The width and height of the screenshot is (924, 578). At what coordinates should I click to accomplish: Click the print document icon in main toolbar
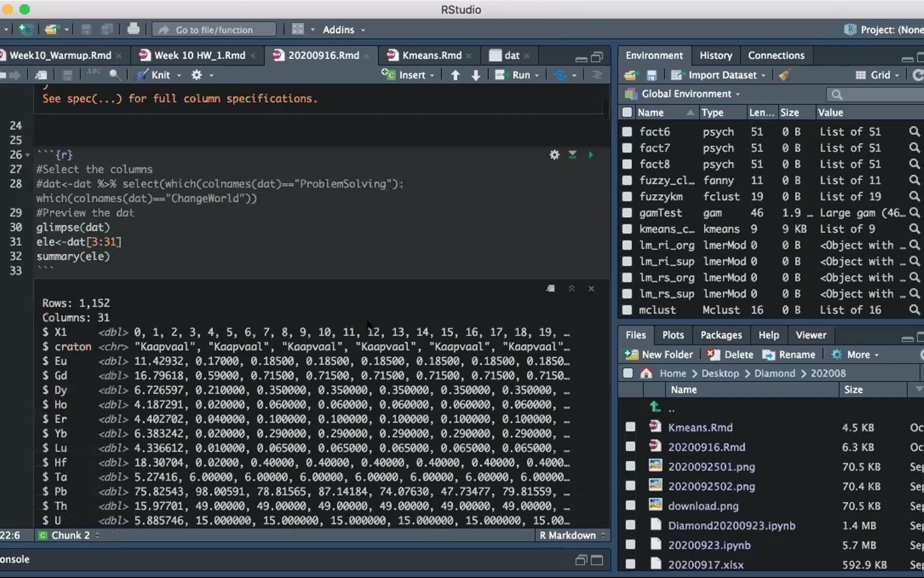click(x=133, y=29)
